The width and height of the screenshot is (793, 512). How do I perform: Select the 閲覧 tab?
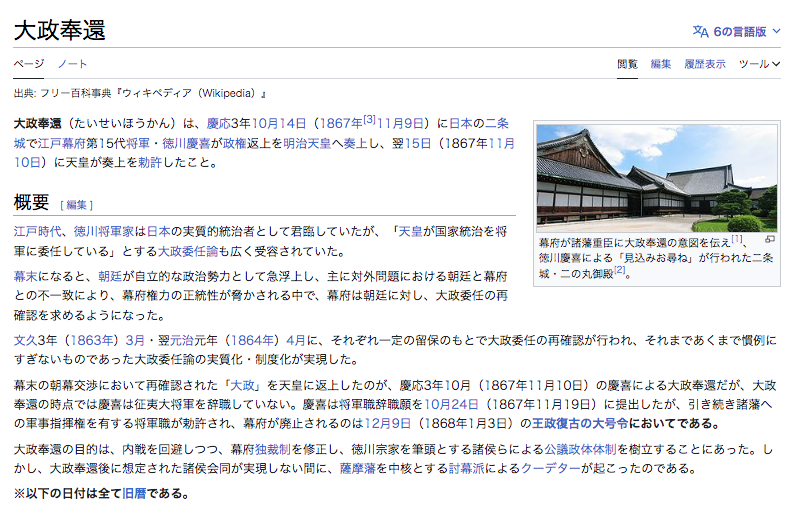627,64
